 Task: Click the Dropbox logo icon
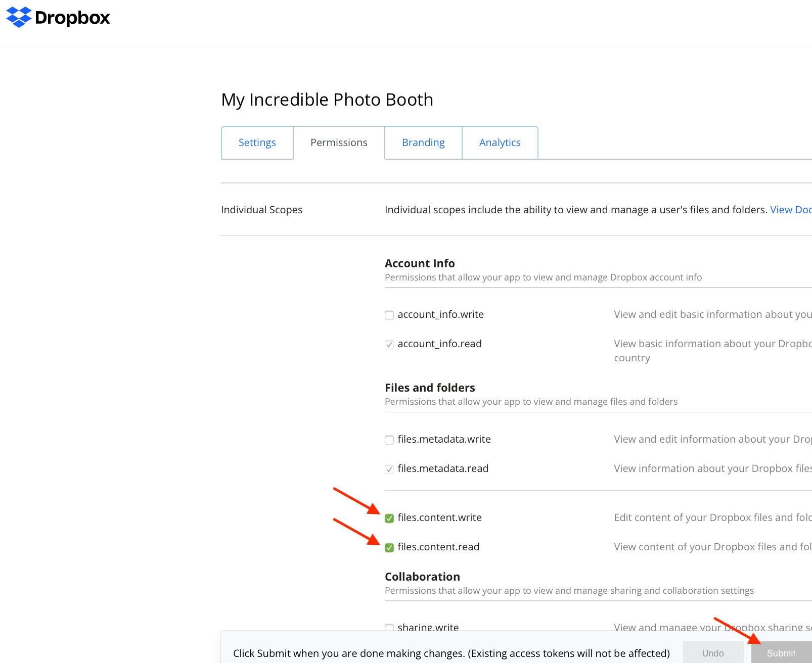click(19, 17)
